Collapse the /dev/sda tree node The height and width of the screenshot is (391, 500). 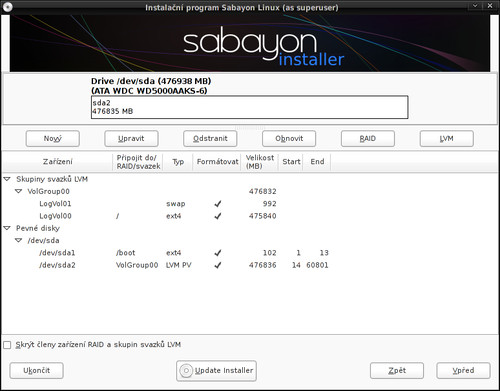click(x=19, y=241)
